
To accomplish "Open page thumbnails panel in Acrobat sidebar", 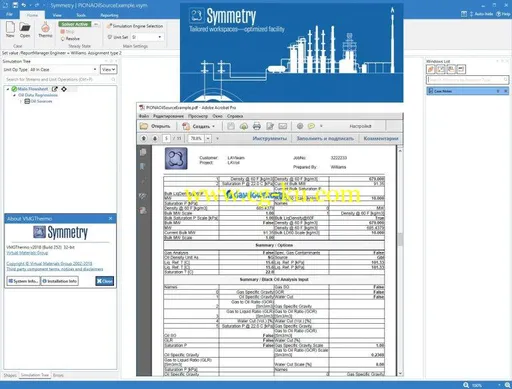I will (x=143, y=152).
